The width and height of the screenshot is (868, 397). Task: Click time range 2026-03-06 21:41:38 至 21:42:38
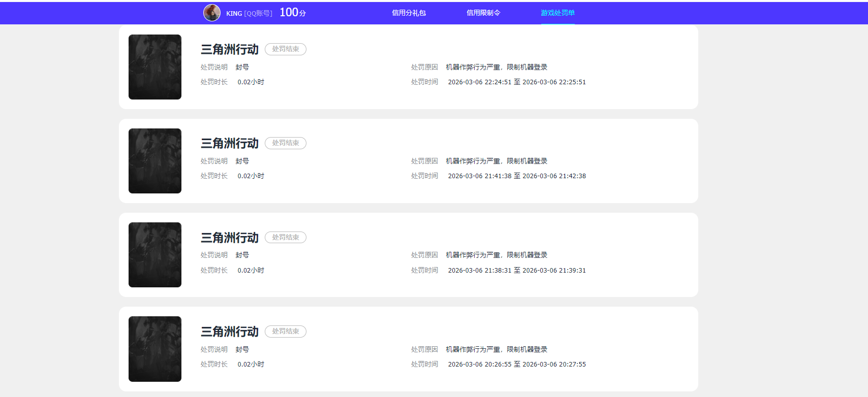pyautogui.click(x=517, y=176)
